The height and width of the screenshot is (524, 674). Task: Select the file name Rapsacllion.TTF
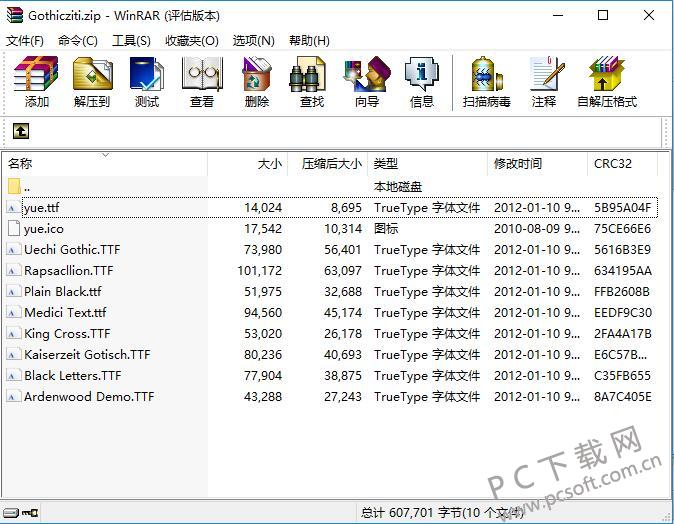click(69, 271)
